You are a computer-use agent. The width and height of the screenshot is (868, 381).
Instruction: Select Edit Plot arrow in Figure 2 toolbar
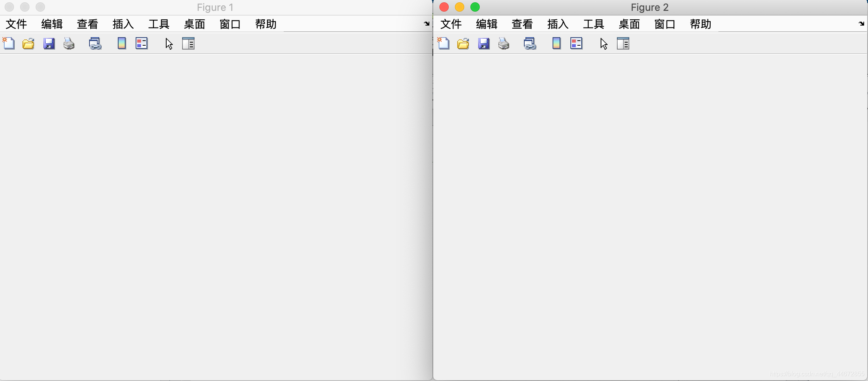click(x=604, y=44)
